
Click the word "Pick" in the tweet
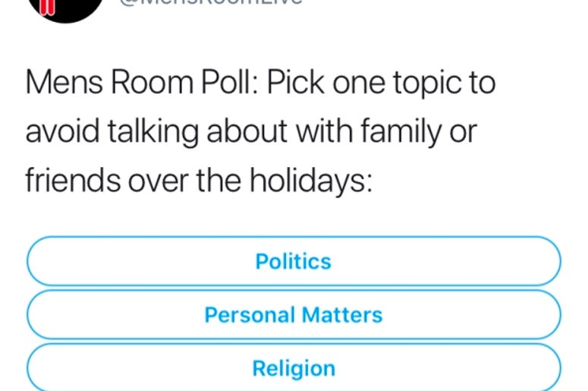point(295,82)
